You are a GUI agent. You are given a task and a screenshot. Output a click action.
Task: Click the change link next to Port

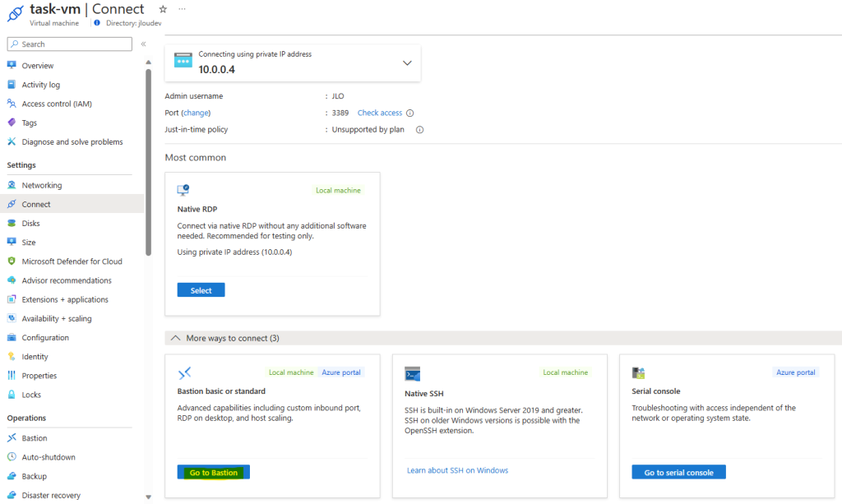click(196, 113)
